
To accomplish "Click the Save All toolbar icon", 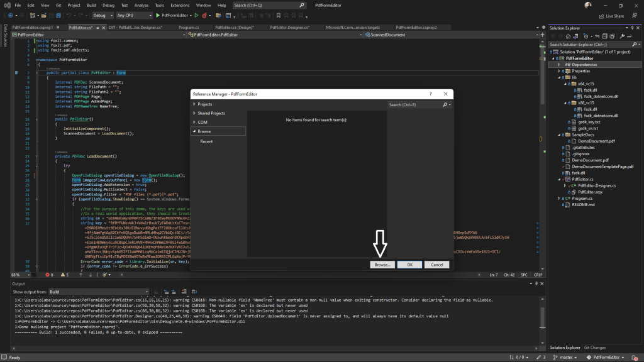I will coord(58,16).
